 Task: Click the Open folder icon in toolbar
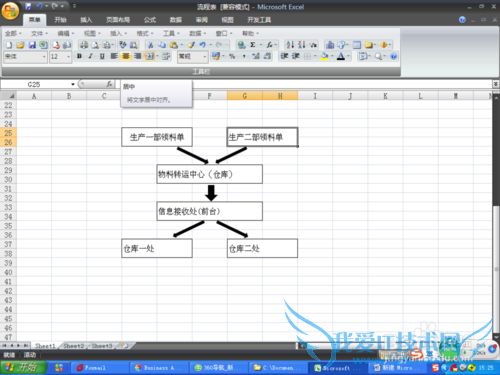[x=20, y=45]
